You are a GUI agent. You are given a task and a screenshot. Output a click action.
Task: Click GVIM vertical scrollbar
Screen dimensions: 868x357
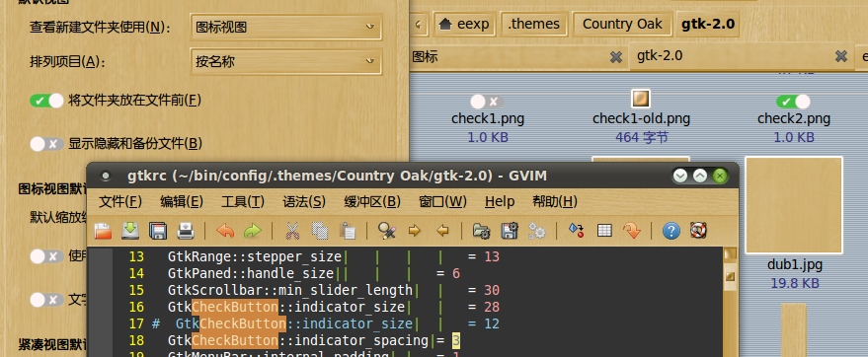coord(730,302)
